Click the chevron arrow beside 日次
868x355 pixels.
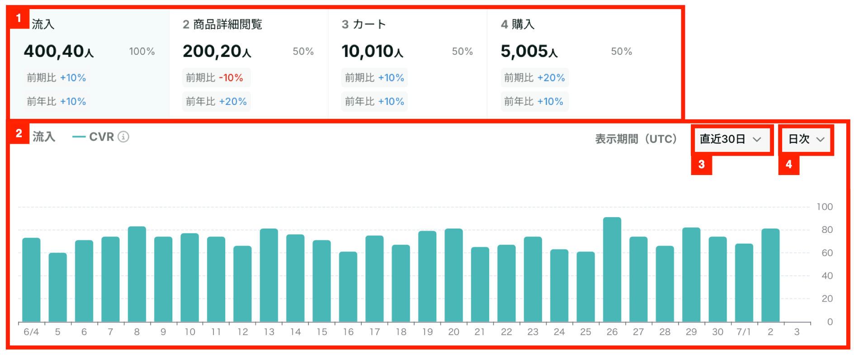click(821, 139)
